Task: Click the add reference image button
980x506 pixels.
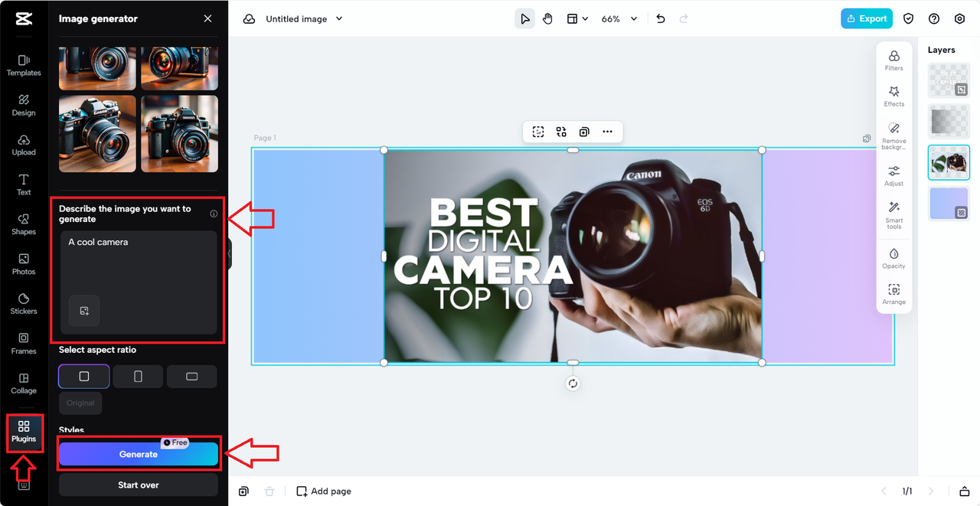Action: pos(84,311)
